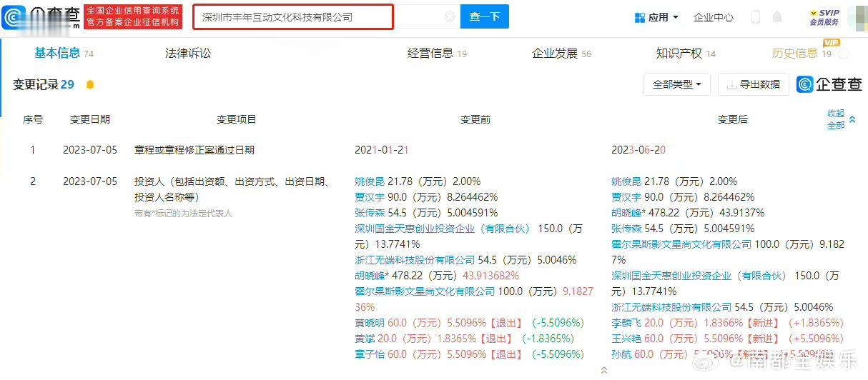Open 姚俊昆 link in 变更前 column

click(x=368, y=181)
